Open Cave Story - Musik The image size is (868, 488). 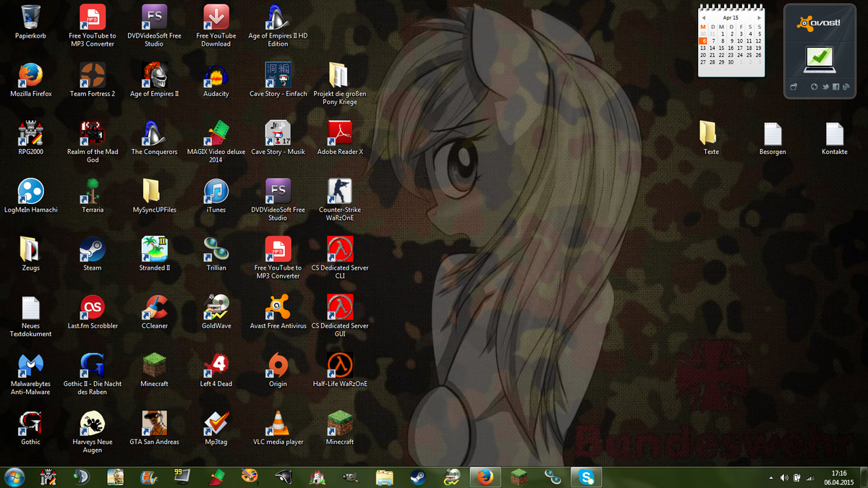278,138
